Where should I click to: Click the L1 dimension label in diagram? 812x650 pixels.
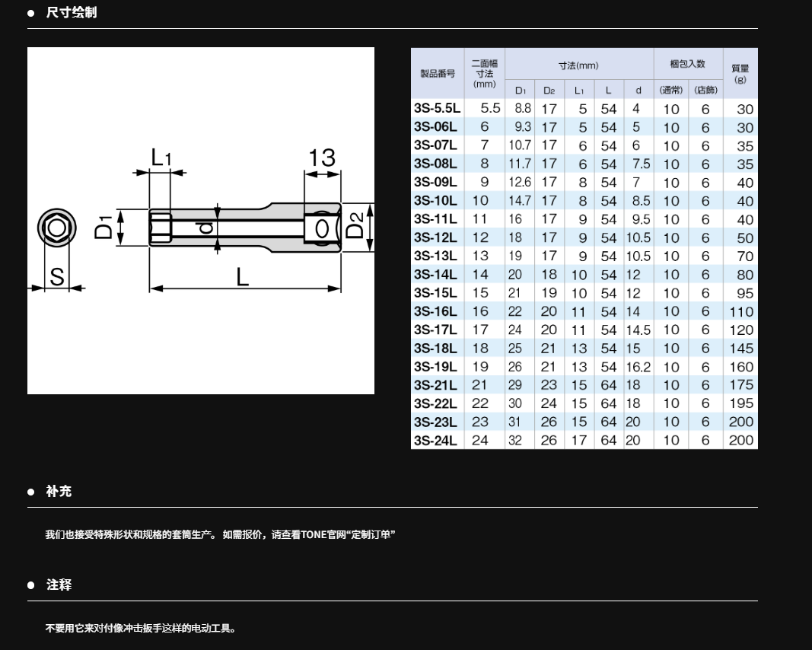tap(161, 158)
